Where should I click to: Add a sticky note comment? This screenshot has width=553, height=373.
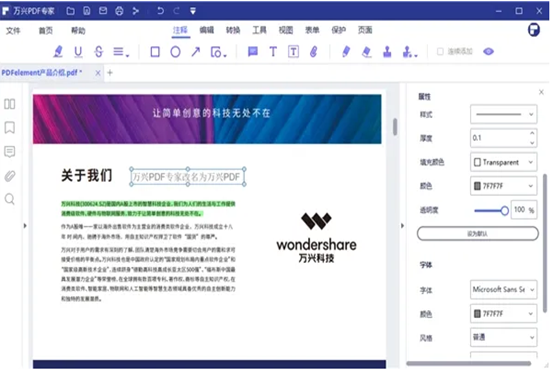pyautogui.click(x=253, y=52)
